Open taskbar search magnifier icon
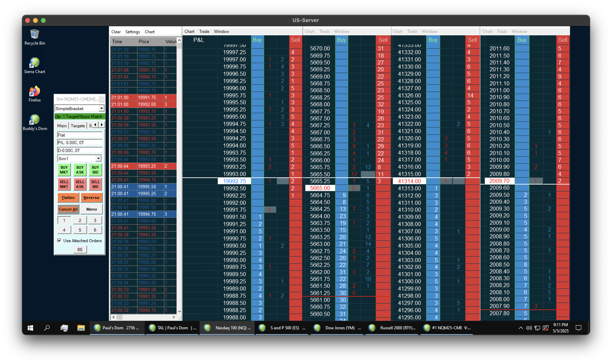Image resolution: width=612 pixels, height=364 pixels. click(x=47, y=328)
